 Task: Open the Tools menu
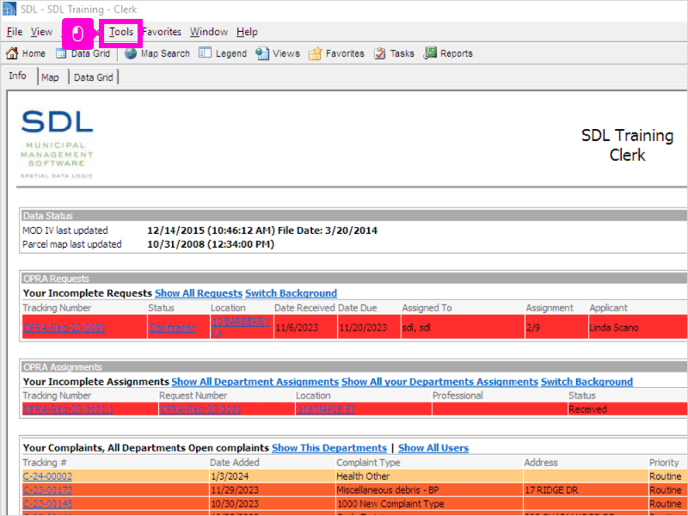[x=121, y=32]
